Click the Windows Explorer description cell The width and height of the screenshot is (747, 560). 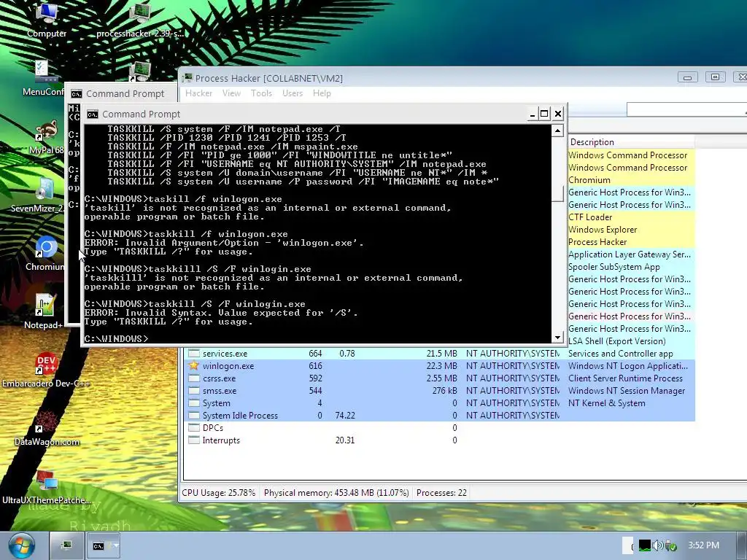(603, 230)
